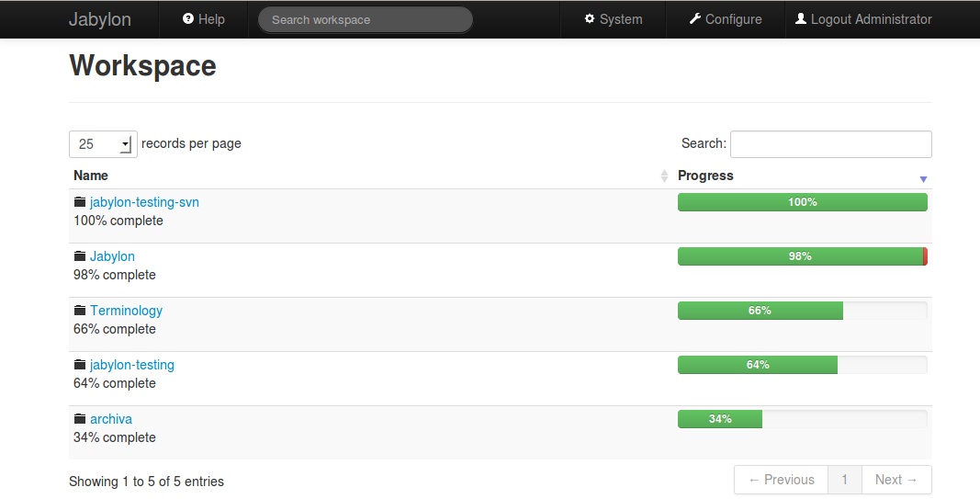
Task: Click the 98% progress bar for Jabylon
Action: pyautogui.click(x=802, y=256)
